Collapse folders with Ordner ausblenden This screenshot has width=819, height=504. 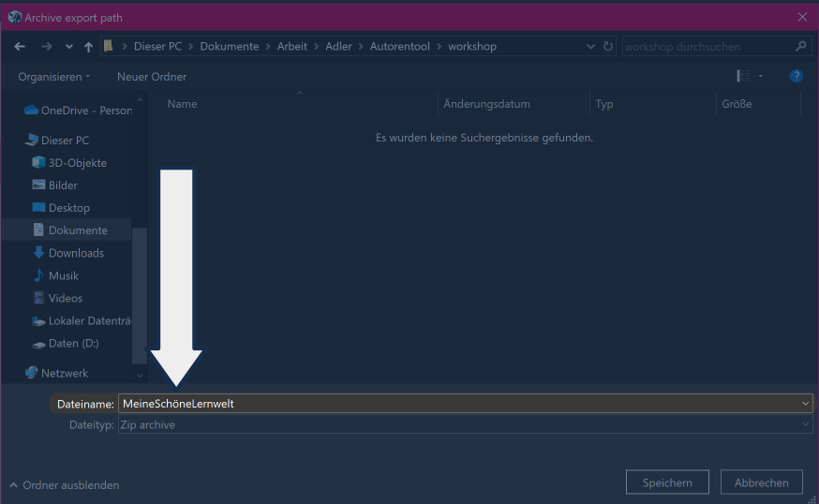pyautogui.click(x=65, y=485)
